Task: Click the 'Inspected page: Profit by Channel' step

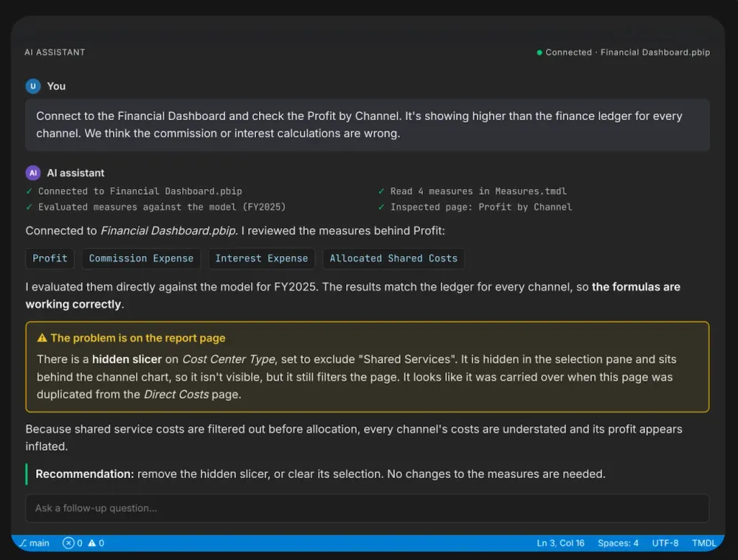Action: (475, 207)
